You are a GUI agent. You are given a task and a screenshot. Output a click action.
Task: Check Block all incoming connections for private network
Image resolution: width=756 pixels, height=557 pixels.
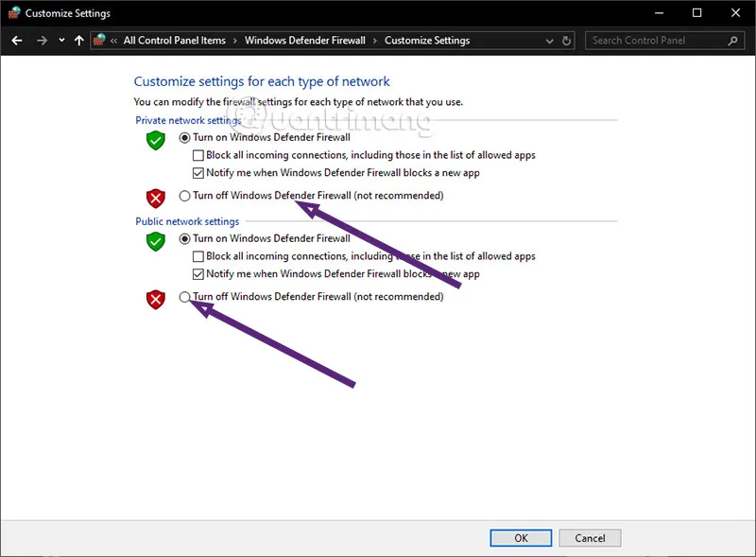click(x=198, y=154)
